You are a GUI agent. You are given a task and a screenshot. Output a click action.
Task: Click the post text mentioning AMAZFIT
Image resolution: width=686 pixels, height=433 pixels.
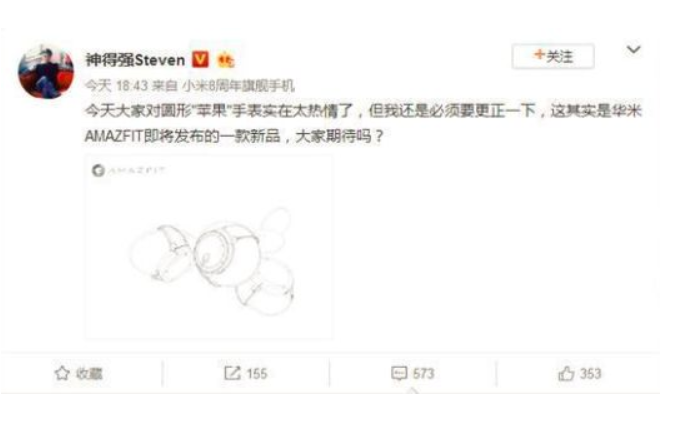point(363,123)
